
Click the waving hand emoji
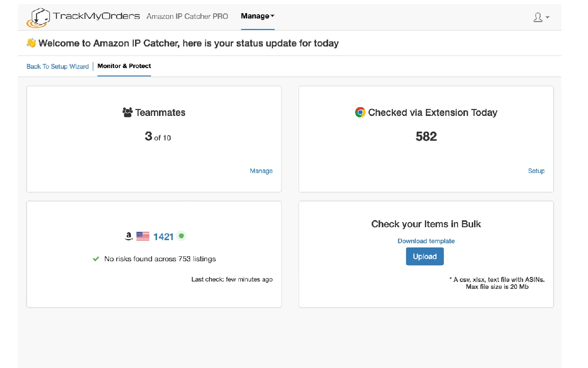tap(31, 43)
